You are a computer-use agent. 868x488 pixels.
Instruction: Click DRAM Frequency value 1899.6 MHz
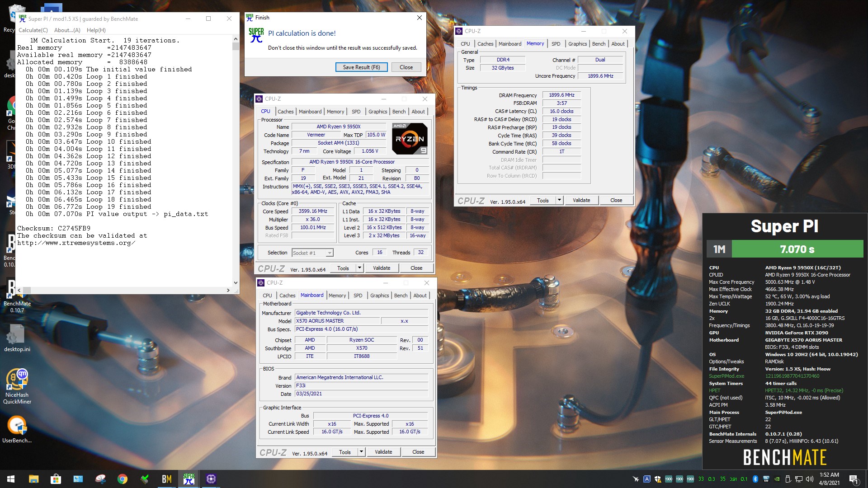click(x=561, y=95)
